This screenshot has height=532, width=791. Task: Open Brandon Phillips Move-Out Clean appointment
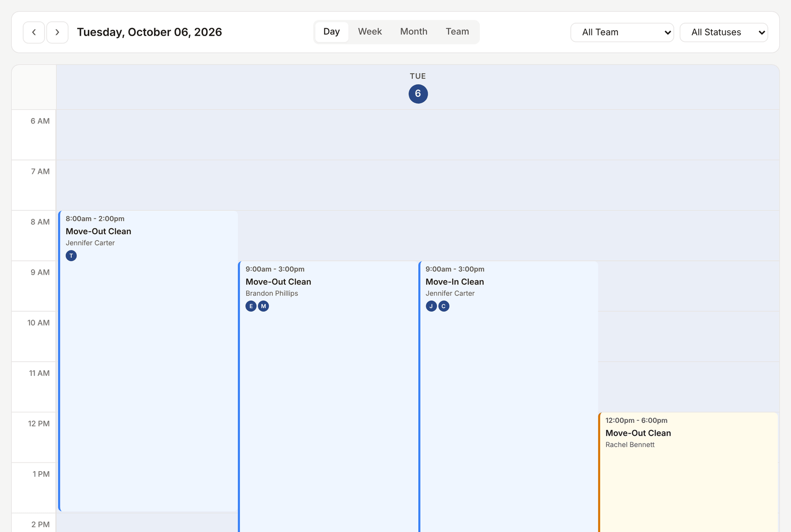click(x=328, y=397)
